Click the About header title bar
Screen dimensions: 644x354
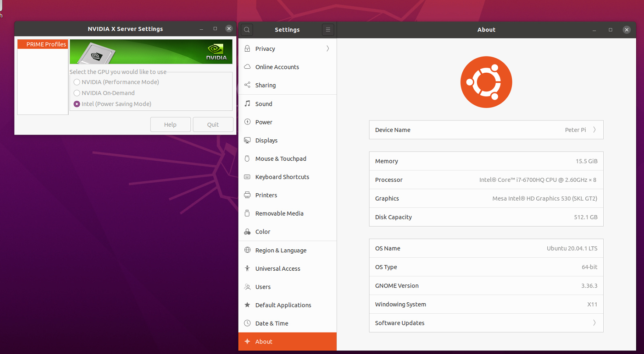click(486, 30)
